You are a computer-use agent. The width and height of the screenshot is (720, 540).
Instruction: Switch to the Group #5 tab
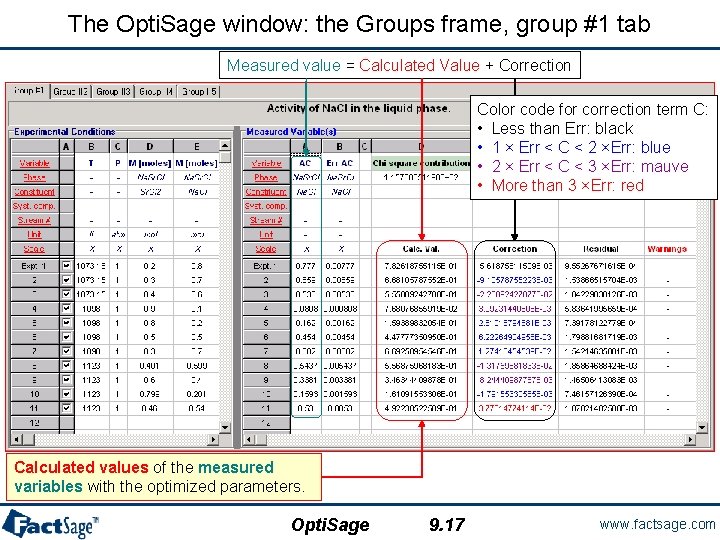pyautogui.click(x=199, y=91)
